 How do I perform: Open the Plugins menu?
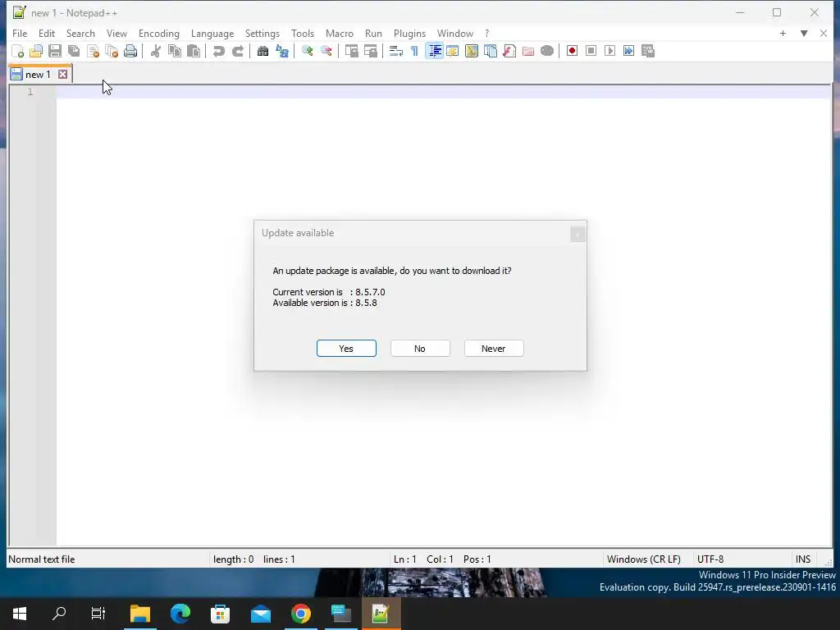(x=409, y=33)
